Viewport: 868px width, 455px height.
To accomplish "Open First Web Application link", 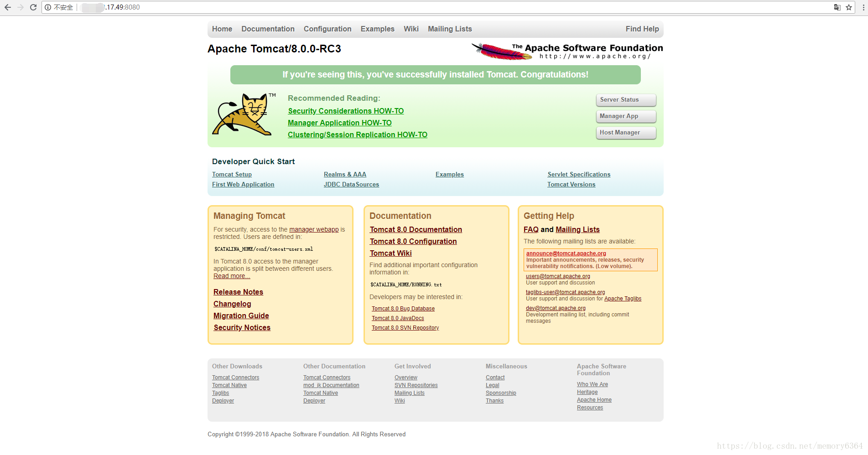I will click(x=243, y=185).
